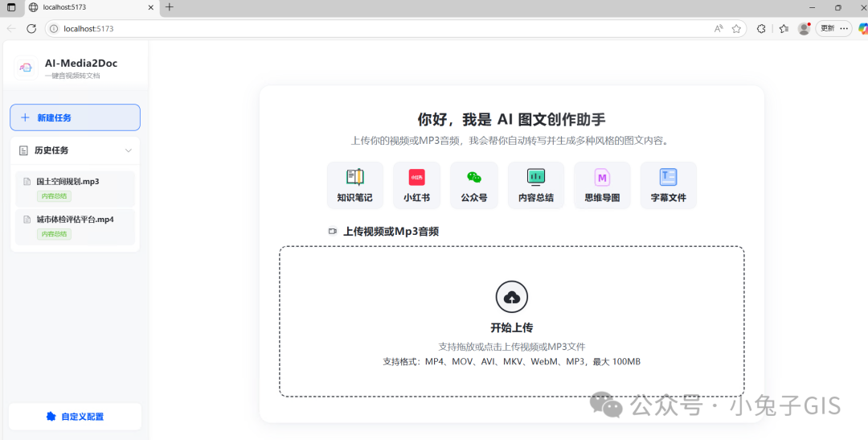This screenshot has width=868, height=440.
Task: Click the browser back arrow
Action: pyautogui.click(x=11, y=28)
